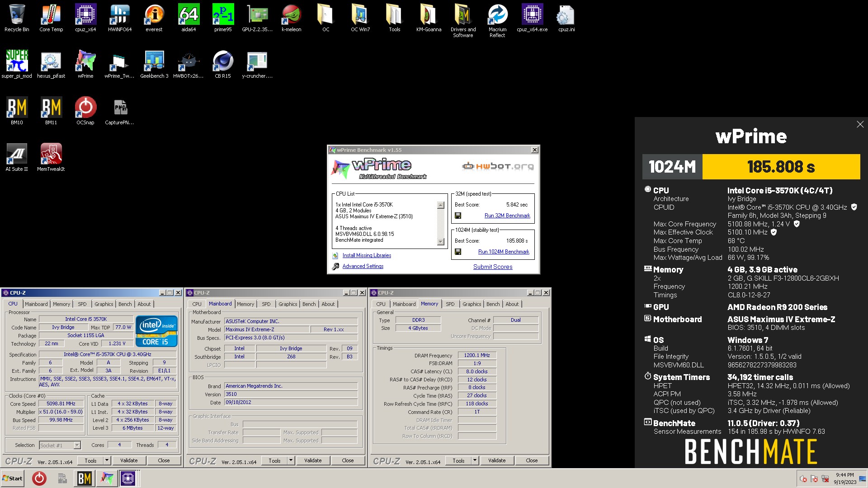Expand Tools dropdown arrow in CPU tab window

point(107,460)
